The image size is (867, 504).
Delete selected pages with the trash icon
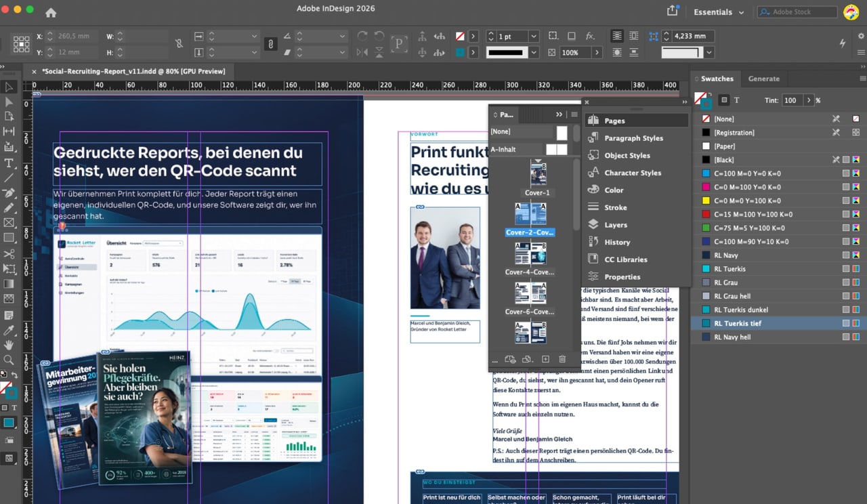(562, 359)
